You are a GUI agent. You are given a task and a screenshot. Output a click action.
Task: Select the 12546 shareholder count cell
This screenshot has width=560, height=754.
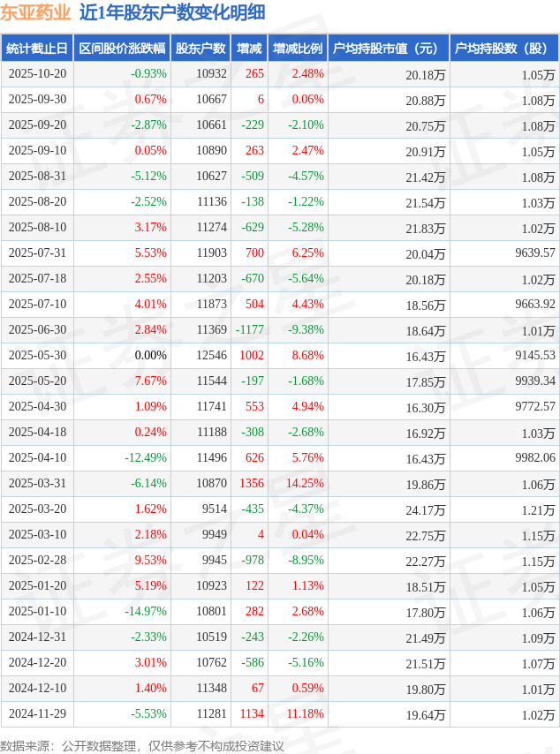click(211, 356)
